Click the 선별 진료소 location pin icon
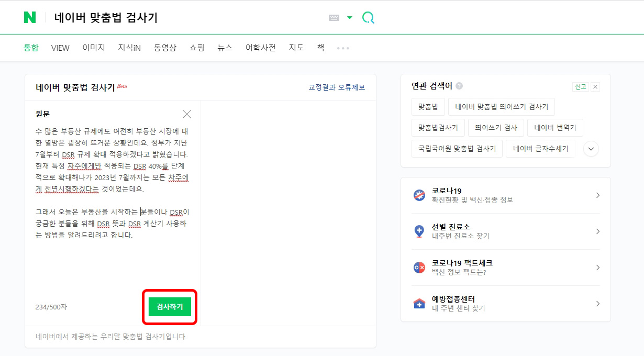This screenshot has width=644, height=356. (419, 231)
